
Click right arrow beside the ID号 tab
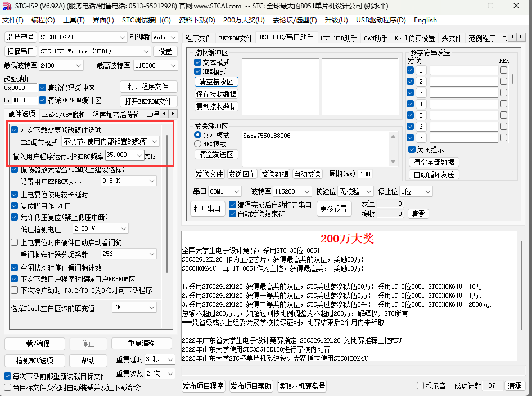pyautogui.click(x=173, y=113)
